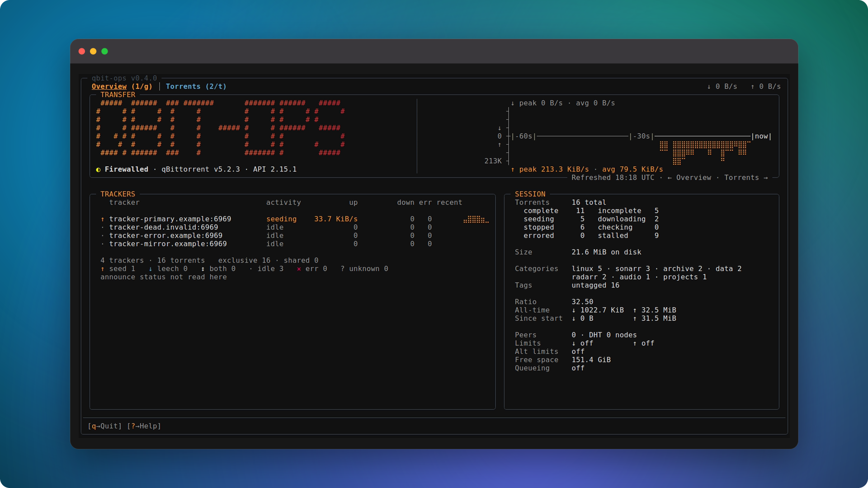Click the SESSION panel title
The width and height of the screenshot is (868, 488).
530,194
